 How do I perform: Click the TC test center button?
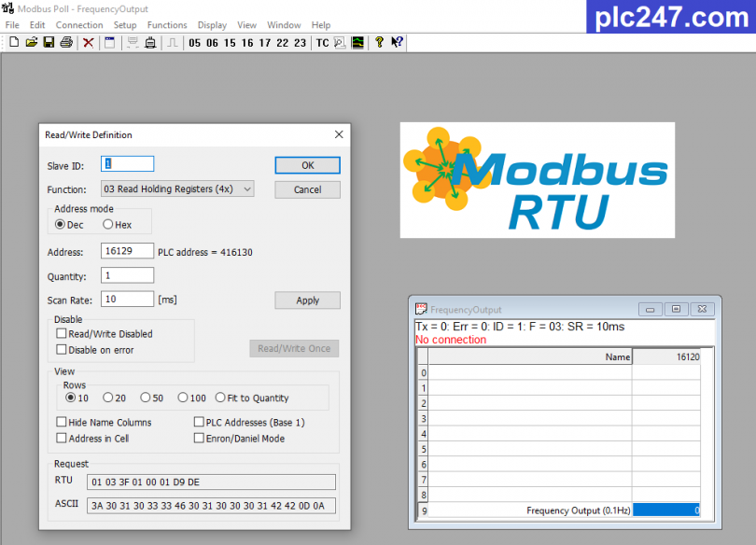[323, 43]
